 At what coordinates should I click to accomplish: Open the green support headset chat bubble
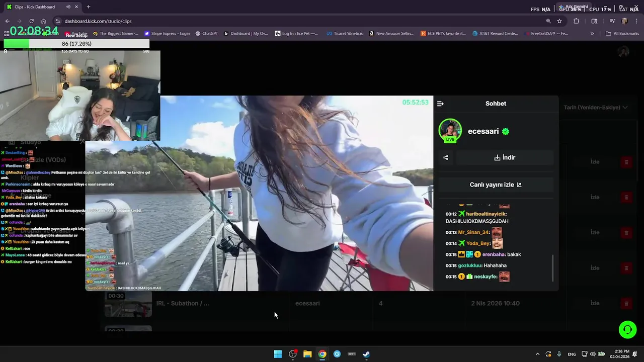click(x=627, y=330)
